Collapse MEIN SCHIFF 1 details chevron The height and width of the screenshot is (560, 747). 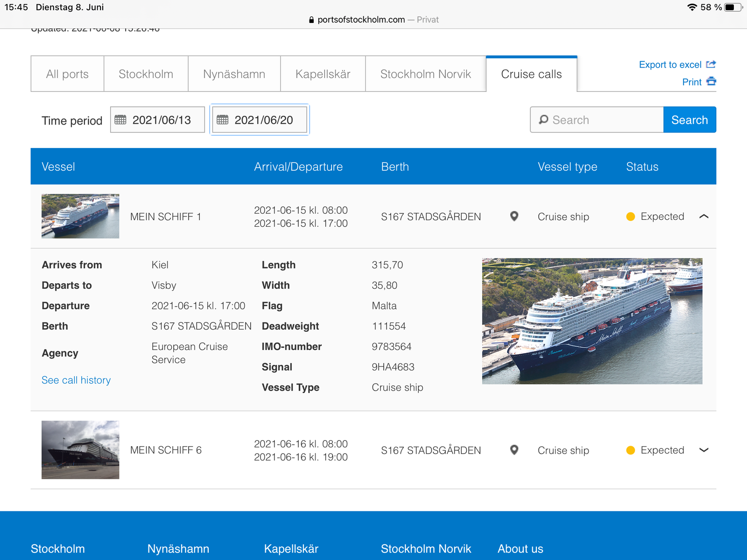tap(704, 217)
